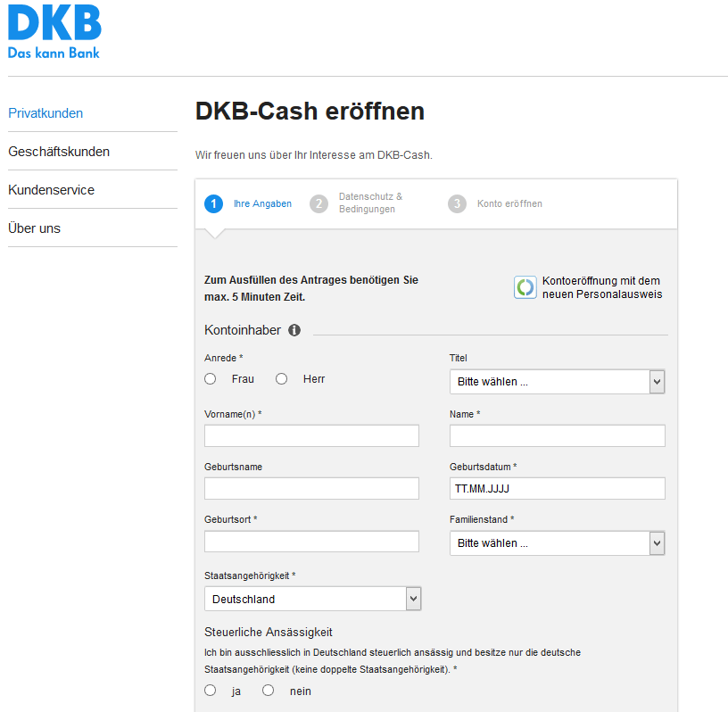The image size is (728, 712).
Task: Select Datenschutz & Bedingungen step
Action: [x=370, y=203]
